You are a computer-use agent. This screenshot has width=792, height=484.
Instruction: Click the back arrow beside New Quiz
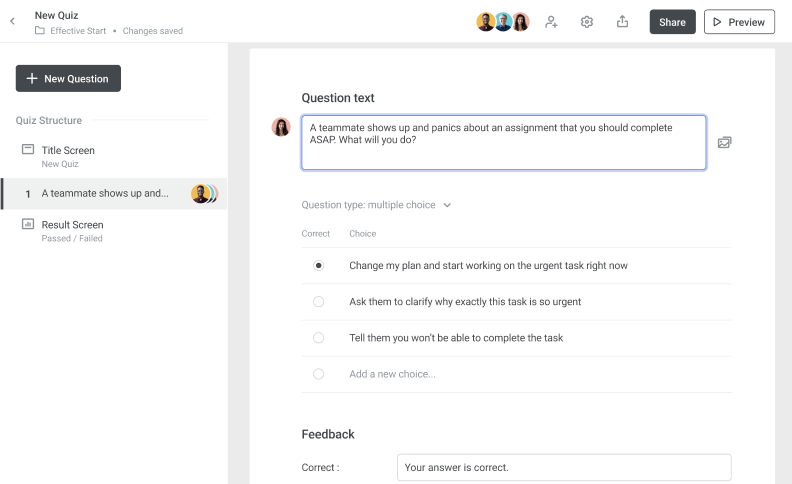(12, 21)
